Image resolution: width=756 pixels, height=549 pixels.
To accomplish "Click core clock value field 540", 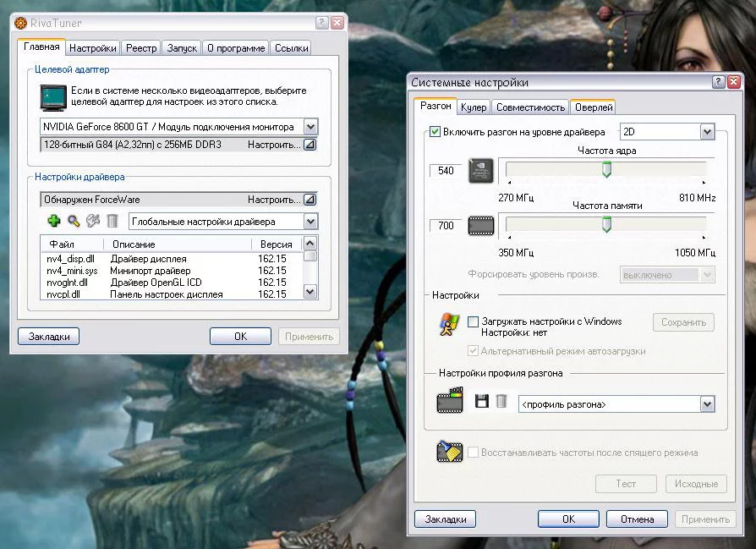I will coord(446,171).
